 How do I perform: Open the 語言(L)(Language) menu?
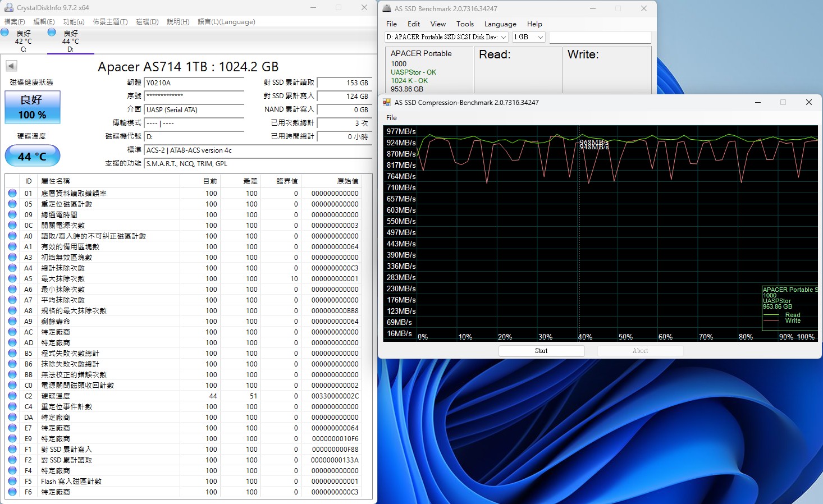(x=226, y=22)
